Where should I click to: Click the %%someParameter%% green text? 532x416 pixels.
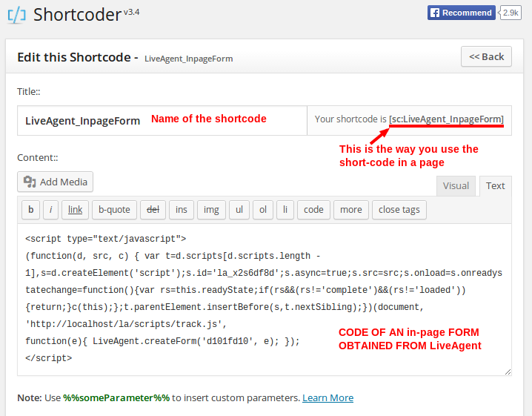[116, 397]
